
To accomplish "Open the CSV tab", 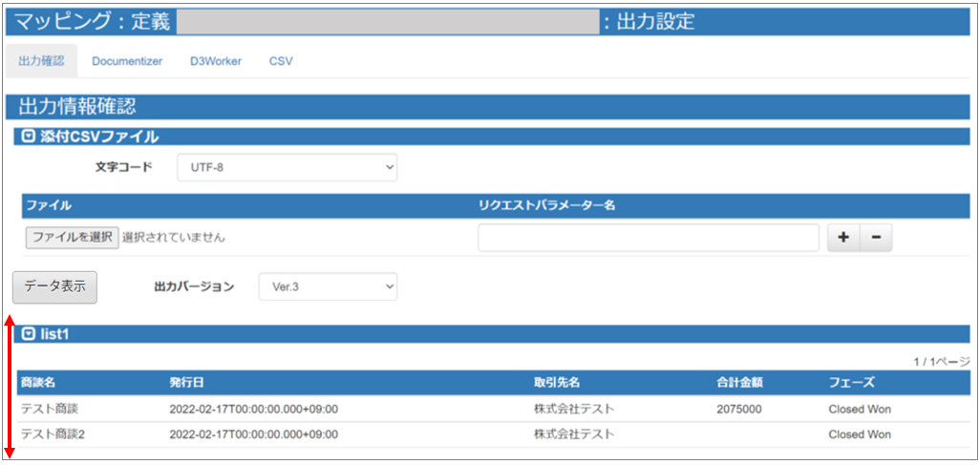I will pyautogui.click(x=281, y=61).
